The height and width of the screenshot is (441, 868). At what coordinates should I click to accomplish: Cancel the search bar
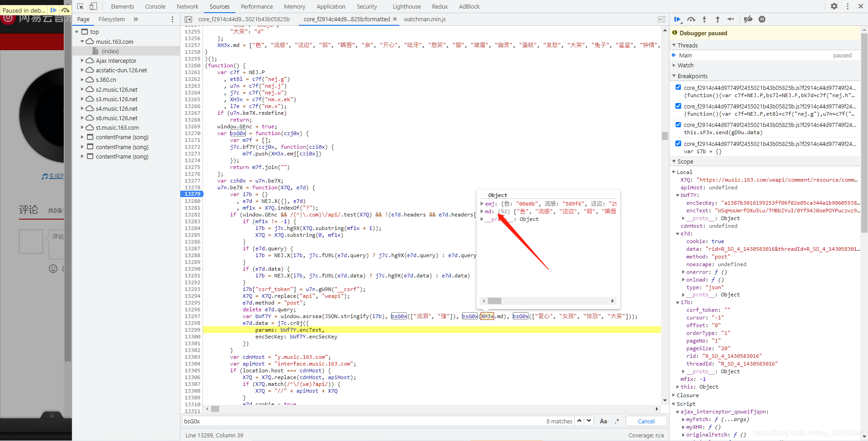[646, 421]
